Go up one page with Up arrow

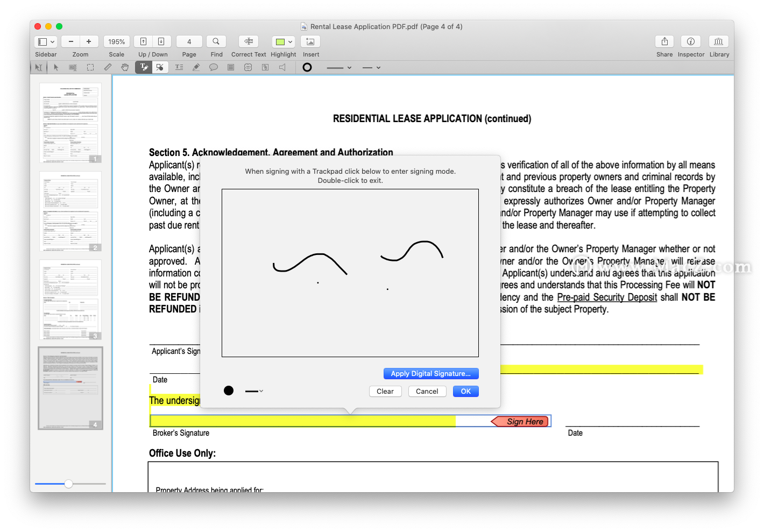pos(144,41)
